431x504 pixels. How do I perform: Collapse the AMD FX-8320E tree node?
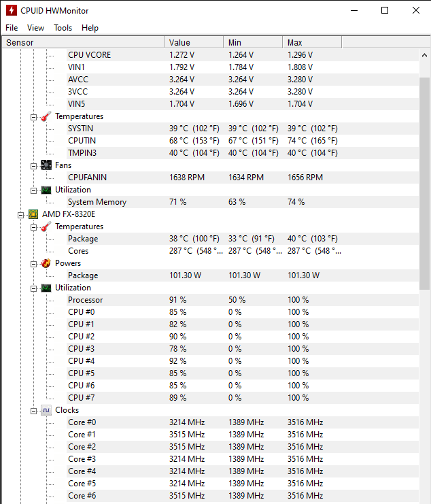20,215
